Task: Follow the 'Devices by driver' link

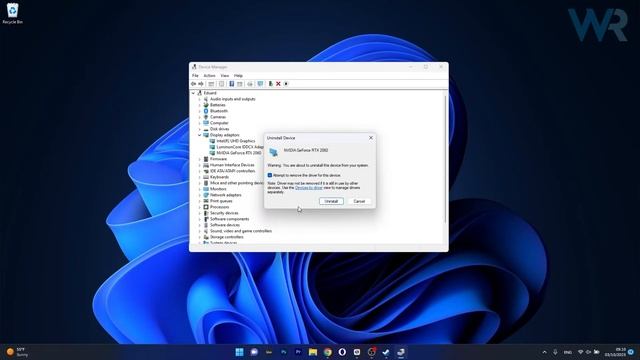Action: pos(309,188)
